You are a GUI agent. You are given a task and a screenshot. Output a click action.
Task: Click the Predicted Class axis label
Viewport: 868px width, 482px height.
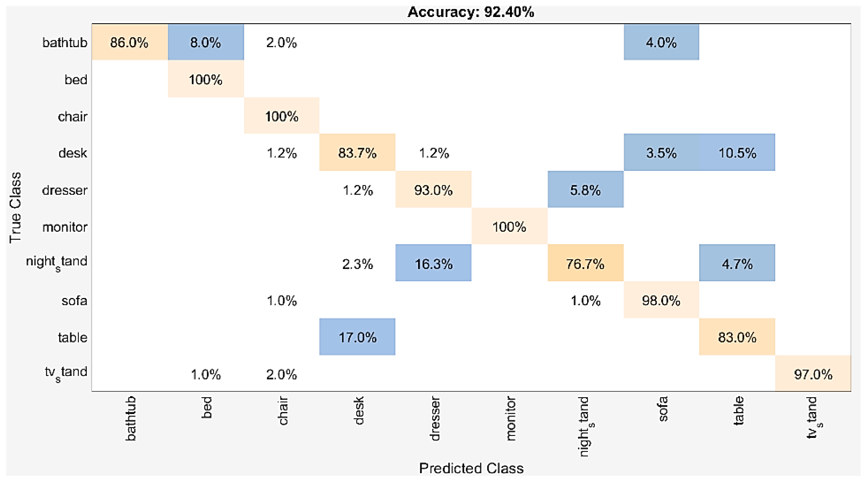(471, 468)
